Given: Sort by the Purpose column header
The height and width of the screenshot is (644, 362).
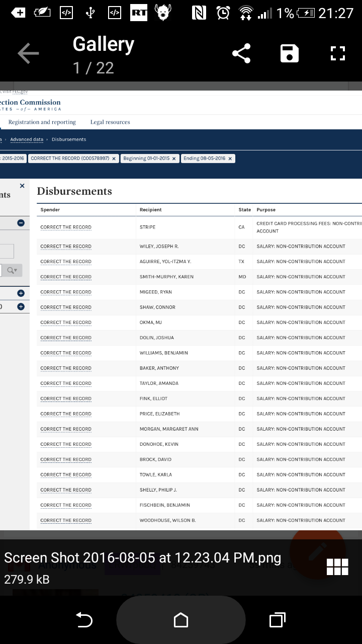Looking at the screenshot, I should click(266, 210).
